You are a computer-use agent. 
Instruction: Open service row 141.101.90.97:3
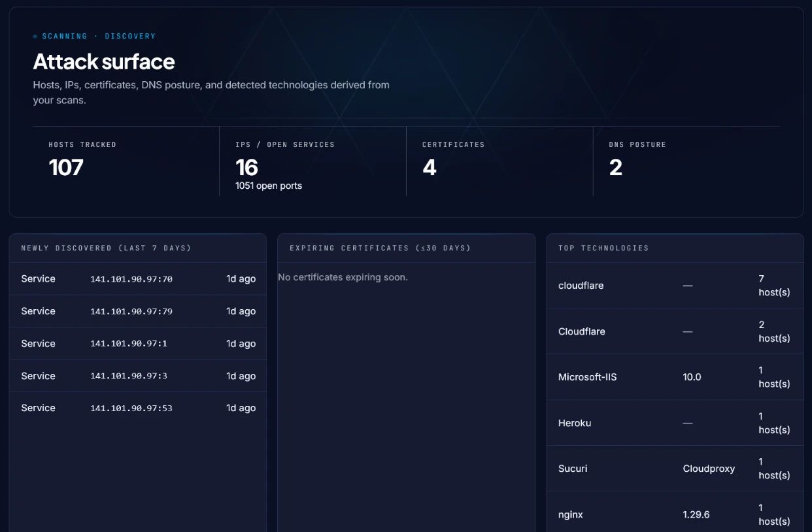(x=138, y=376)
